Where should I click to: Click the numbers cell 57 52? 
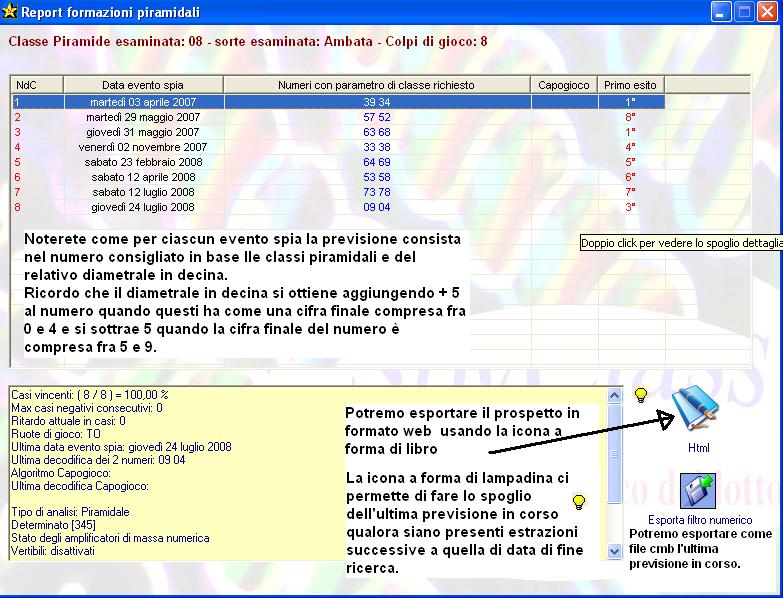tap(377, 117)
